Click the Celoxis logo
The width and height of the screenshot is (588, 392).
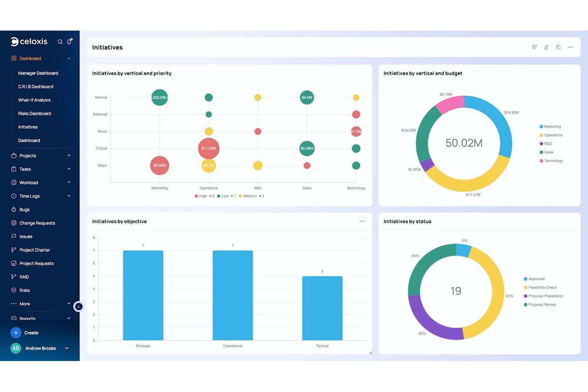29,41
